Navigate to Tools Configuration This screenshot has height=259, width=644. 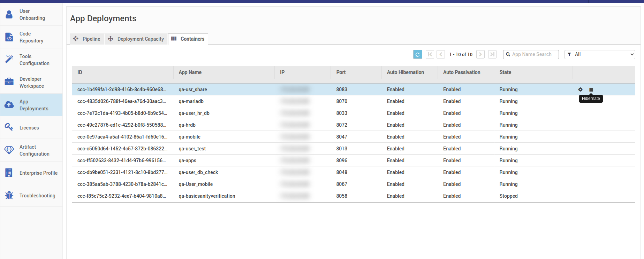click(31, 60)
